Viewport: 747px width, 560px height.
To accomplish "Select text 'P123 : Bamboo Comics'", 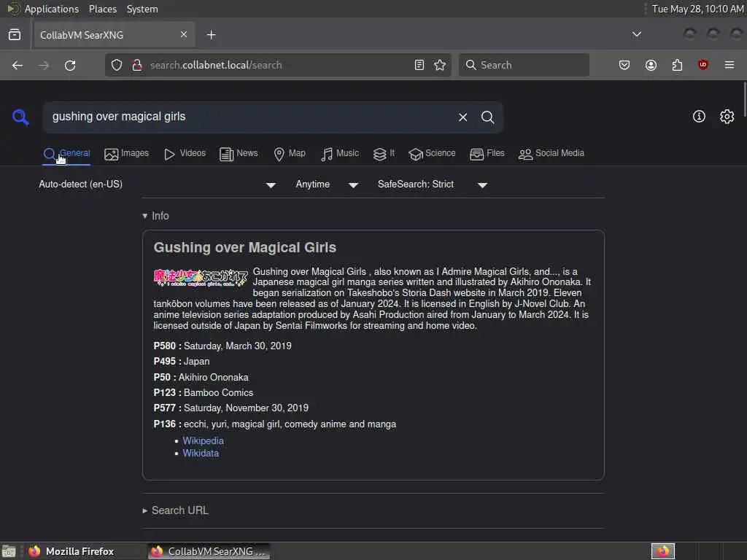I will pyautogui.click(x=203, y=393).
